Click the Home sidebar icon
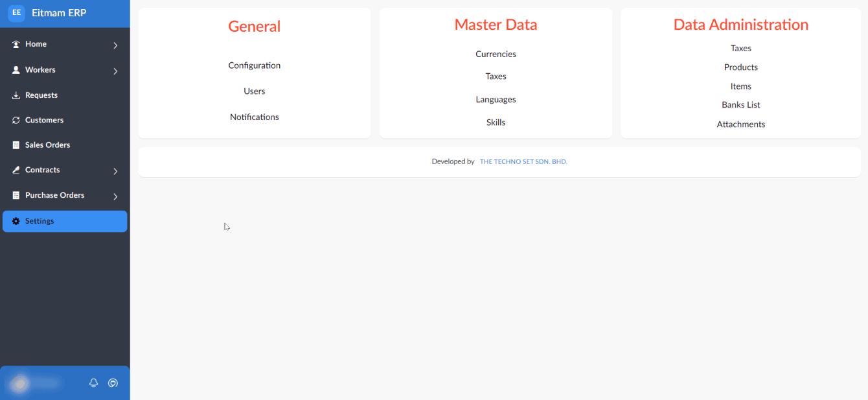Image resolution: width=868 pixels, height=400 pixels. pos(16,44)
